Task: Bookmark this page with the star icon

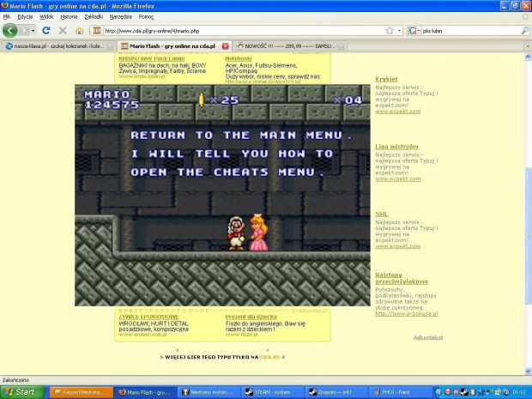Action: [390, 31]
